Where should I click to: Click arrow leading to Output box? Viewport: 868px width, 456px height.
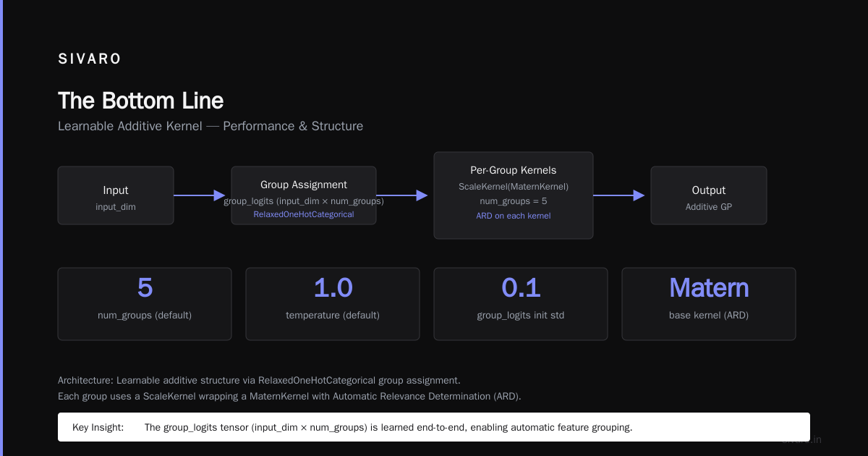(x=619, y=195)
